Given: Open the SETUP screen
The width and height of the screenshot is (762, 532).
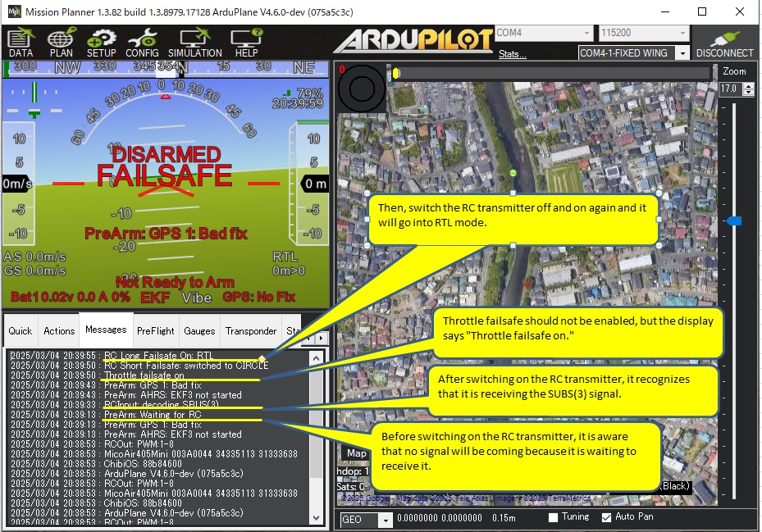Looking at the screenshot, I should pos(101,43).
